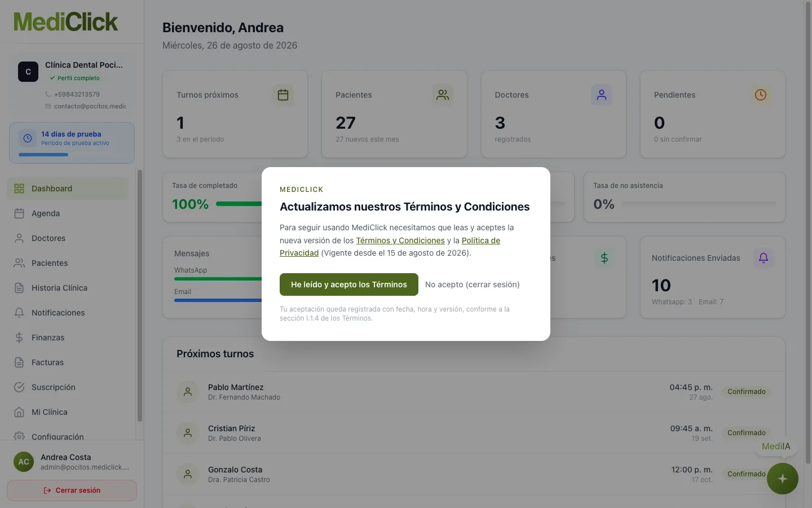The image size is (812, 508).
Task: Click the "Whatsapp: 3" count text
Action: click(672, 302)
